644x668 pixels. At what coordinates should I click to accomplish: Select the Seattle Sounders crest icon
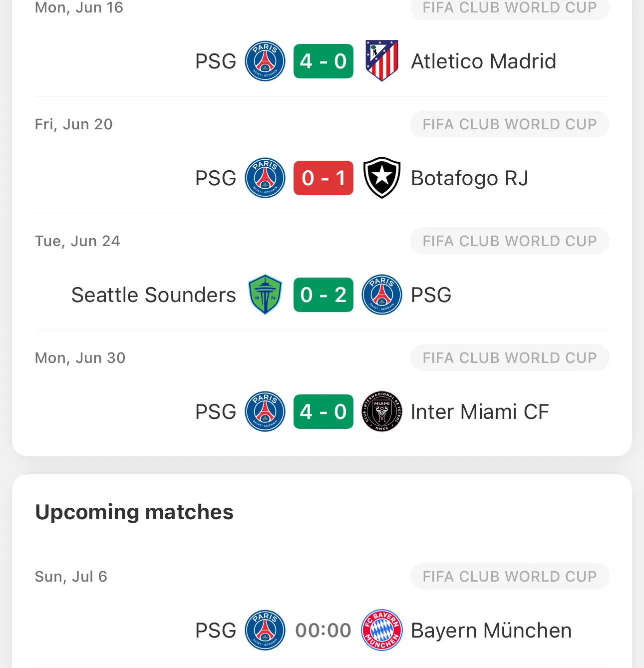[x=265, y=295]
